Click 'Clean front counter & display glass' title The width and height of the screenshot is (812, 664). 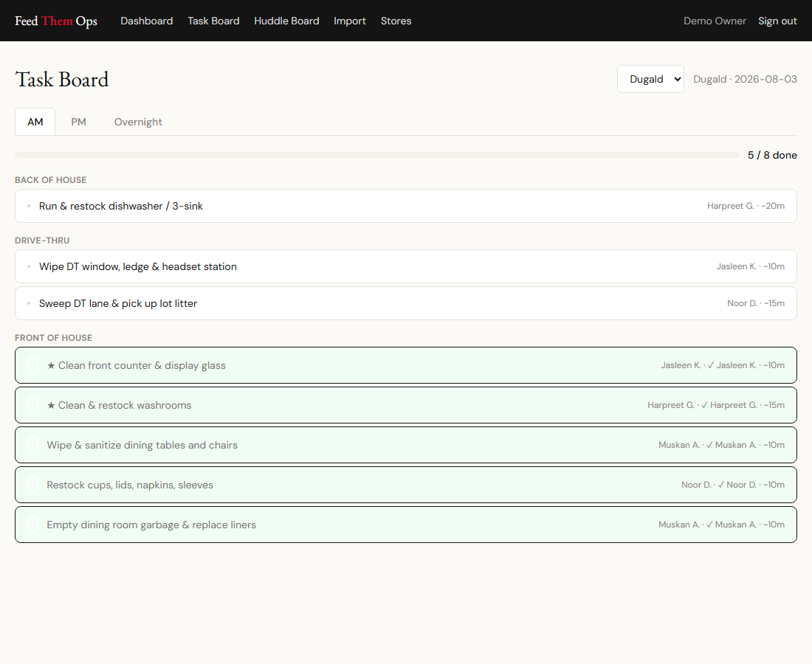click(x=142, y=365)
